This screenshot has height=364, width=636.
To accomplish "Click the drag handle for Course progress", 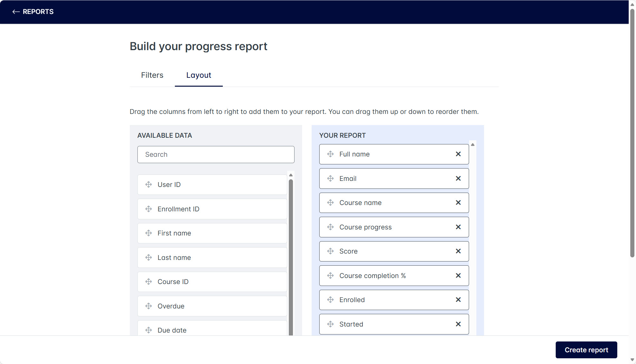I will 330,227.
